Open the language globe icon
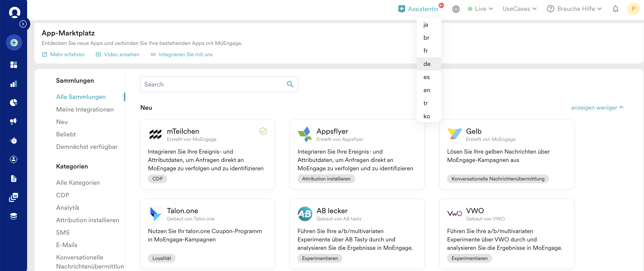The image size is (644, 271). (x=456, y=9)
